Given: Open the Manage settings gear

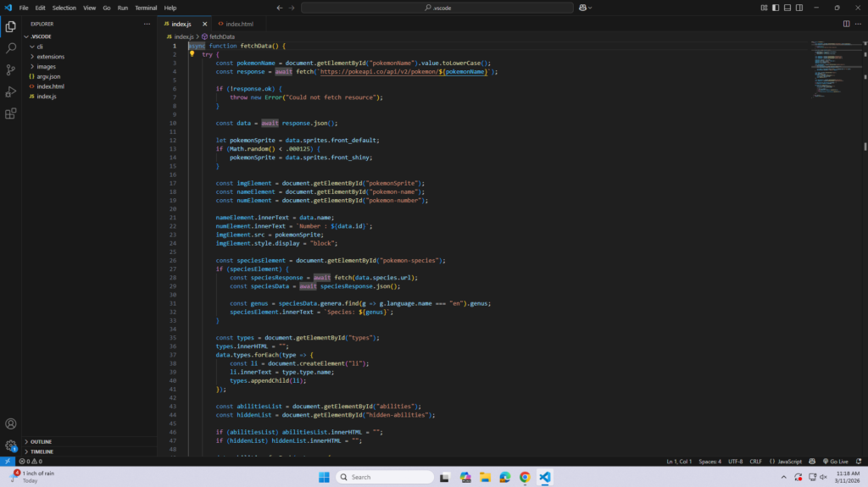Looking at the screenshot, I should point(11,445).
